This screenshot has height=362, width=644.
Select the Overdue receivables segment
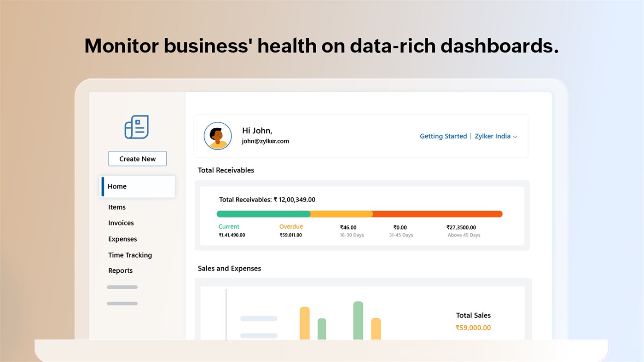291,226
